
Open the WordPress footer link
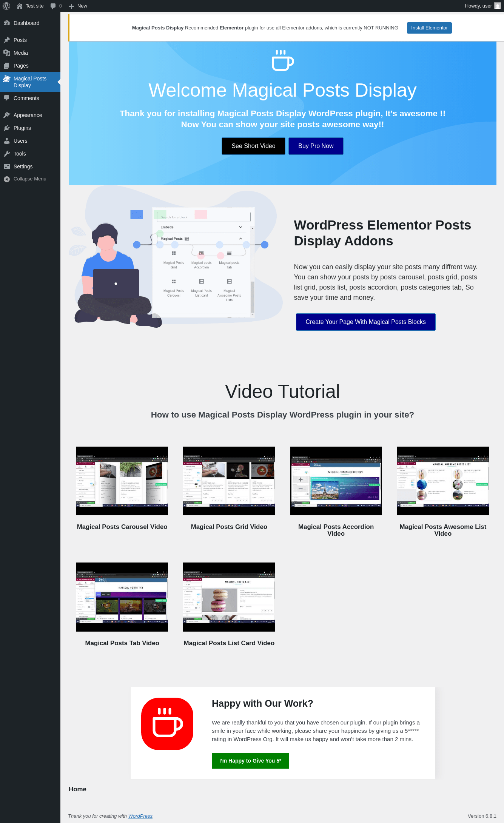tap(140, 816)
